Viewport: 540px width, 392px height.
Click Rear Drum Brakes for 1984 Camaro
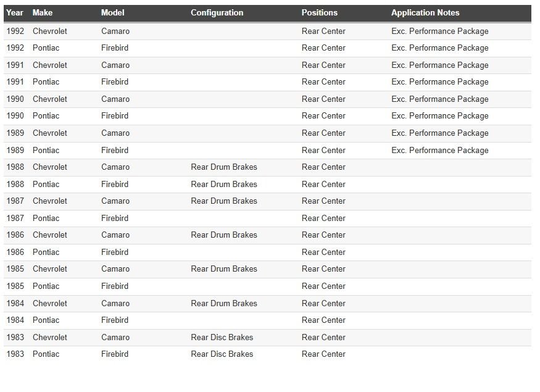point(224,303)
